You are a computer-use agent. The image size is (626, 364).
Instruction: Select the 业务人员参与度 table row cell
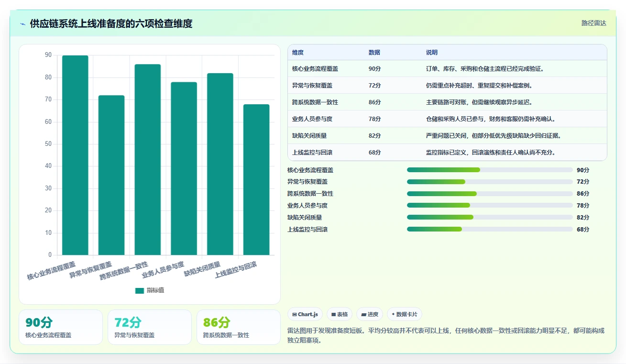click(x=312, y=119)
